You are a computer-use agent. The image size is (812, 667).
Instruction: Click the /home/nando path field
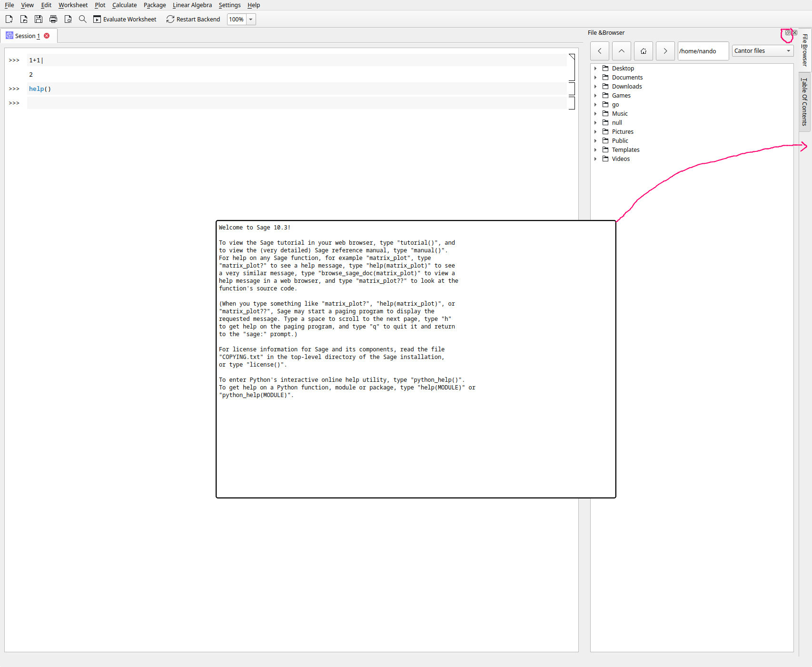703,51
